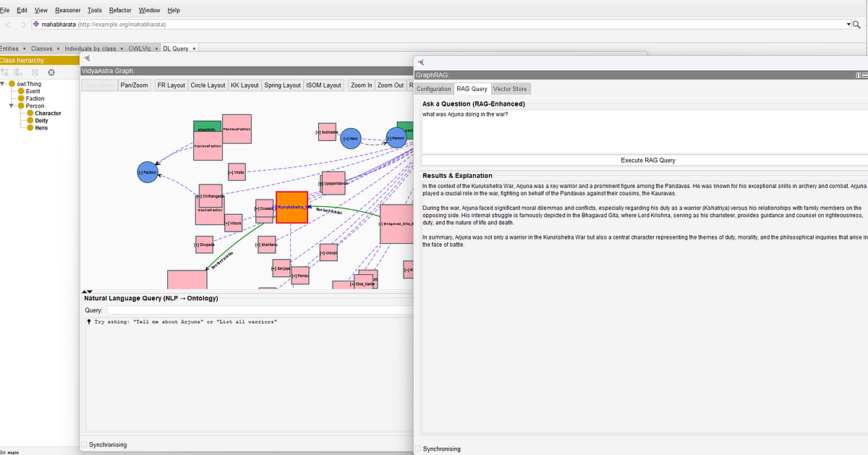Apply the Circle Layout to the graph
Viewport: 868px width, 455px height.
click(x=208, y=85)
